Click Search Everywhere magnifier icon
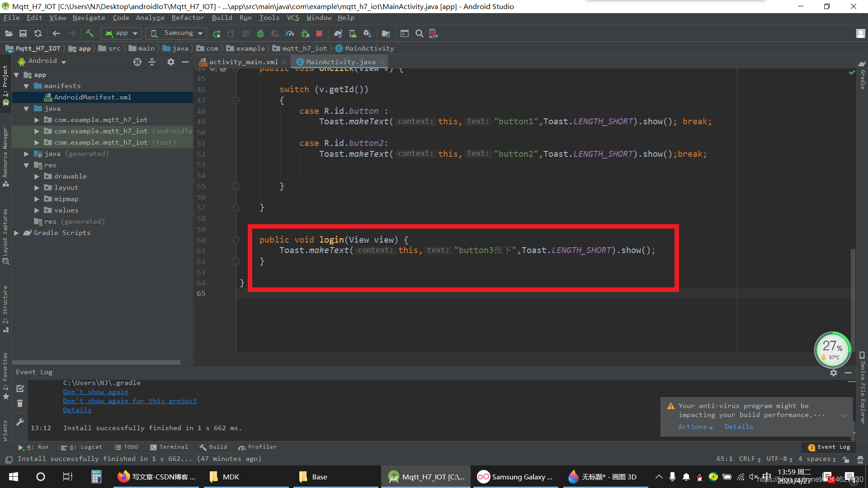This screenshot has width=868, height=488. click(419, 33)
